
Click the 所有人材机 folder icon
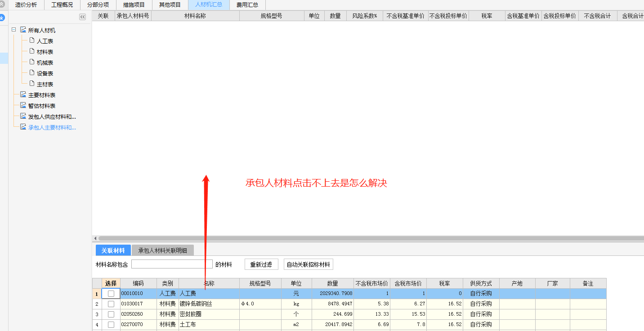pyautogui.click(x=23, y=30)
